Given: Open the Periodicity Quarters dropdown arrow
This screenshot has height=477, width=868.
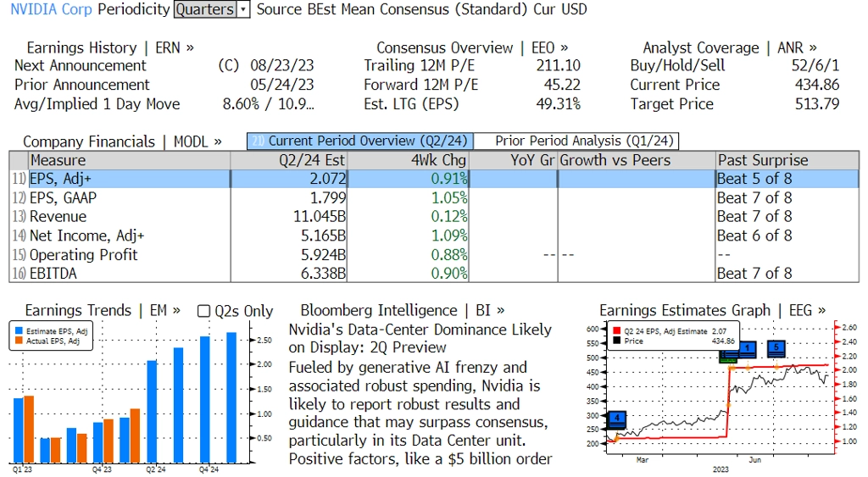Looking at the screenshot, I should point(243,9).
